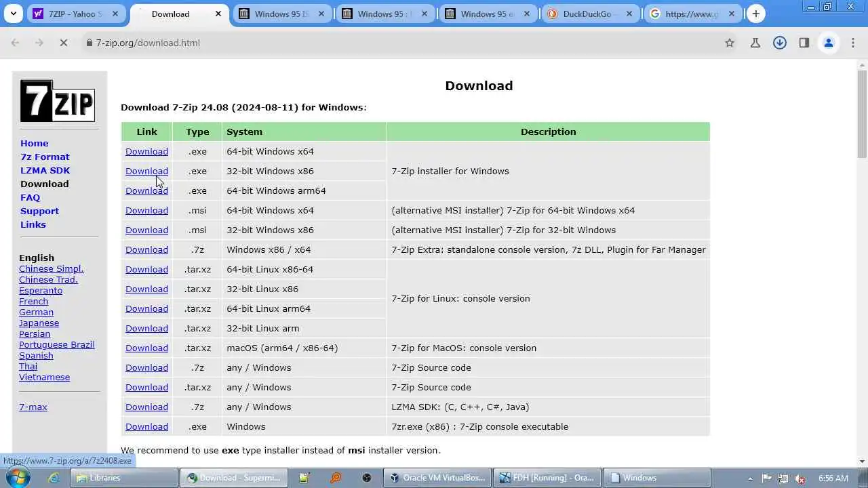Download 64-bit Linux x86-64 tar.xz
Screen dimensions: 868x488
(146, 269)
